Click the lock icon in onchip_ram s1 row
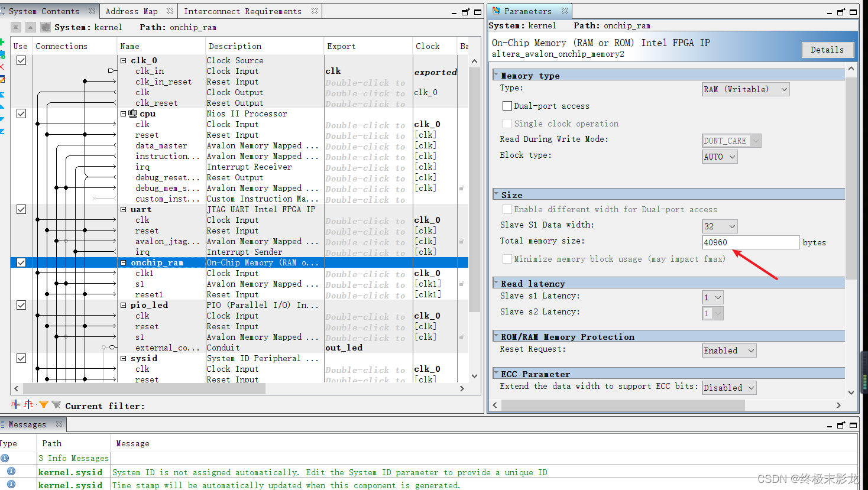This screenshot has width=868, height=490. [462, 284]
